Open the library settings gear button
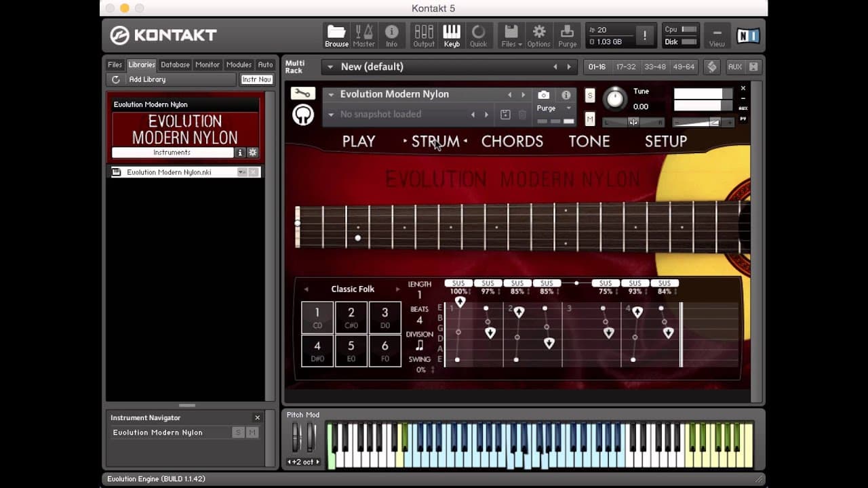This screenshot has height=488, width=868. (253, 152)
